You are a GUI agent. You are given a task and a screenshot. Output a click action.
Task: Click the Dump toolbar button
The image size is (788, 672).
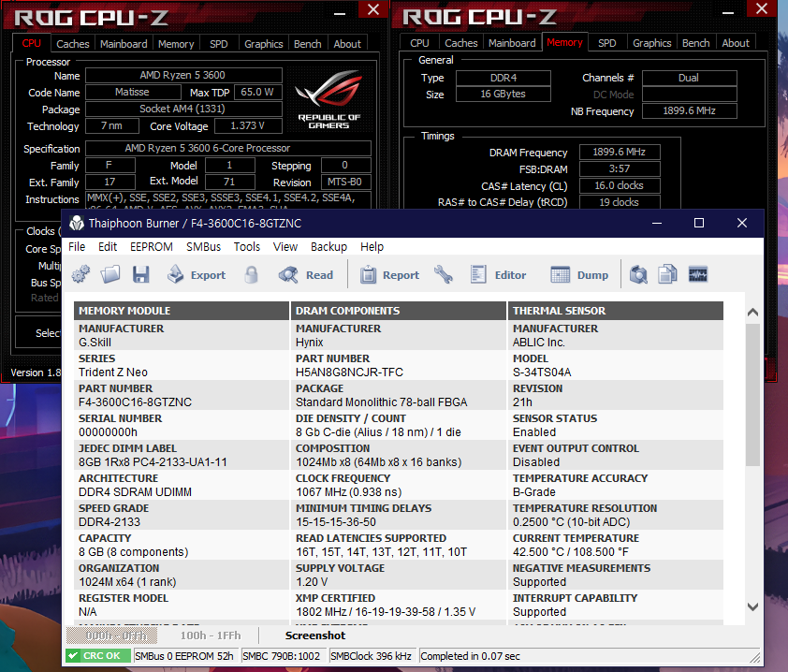(579, 275)
